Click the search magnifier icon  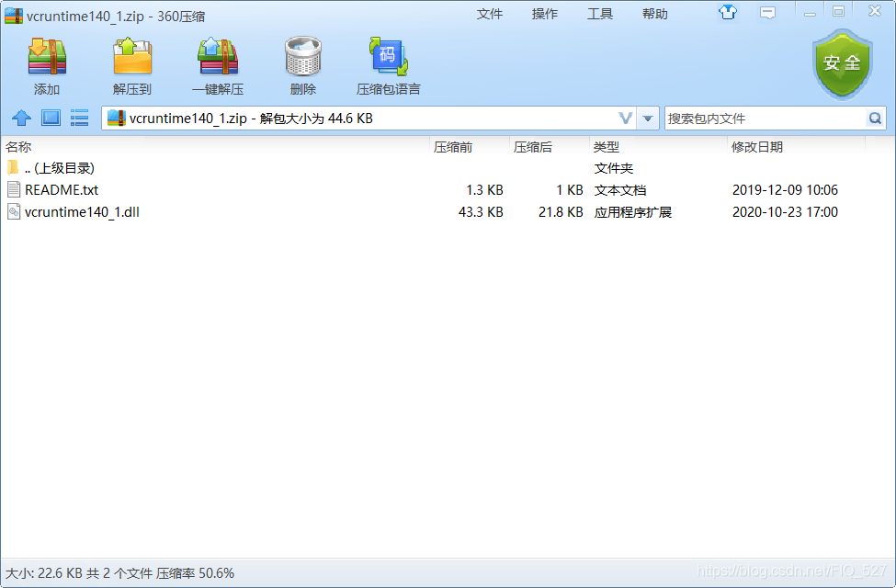(875, 119)
